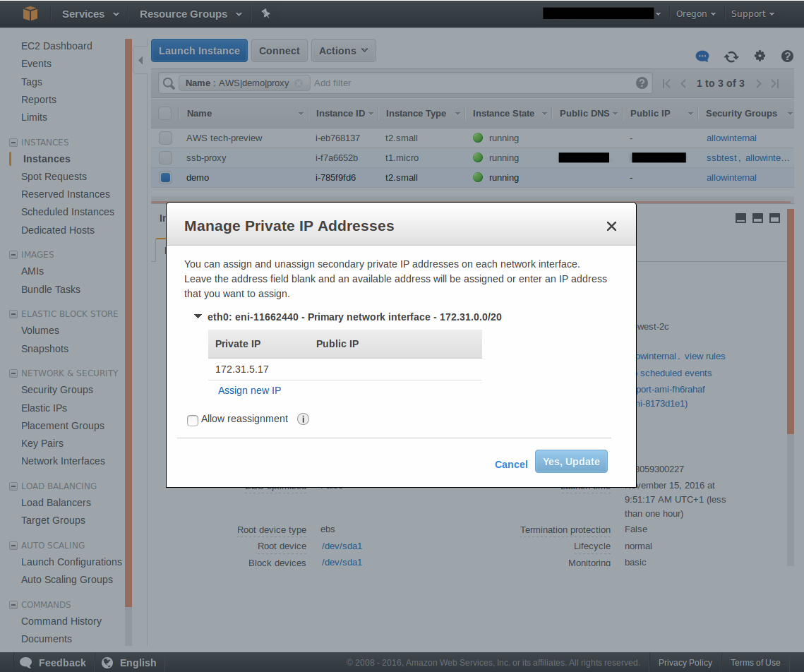This screenshot has height=672, width=804.
Task: Open the Actions dropdown
Action: (343, 51)
